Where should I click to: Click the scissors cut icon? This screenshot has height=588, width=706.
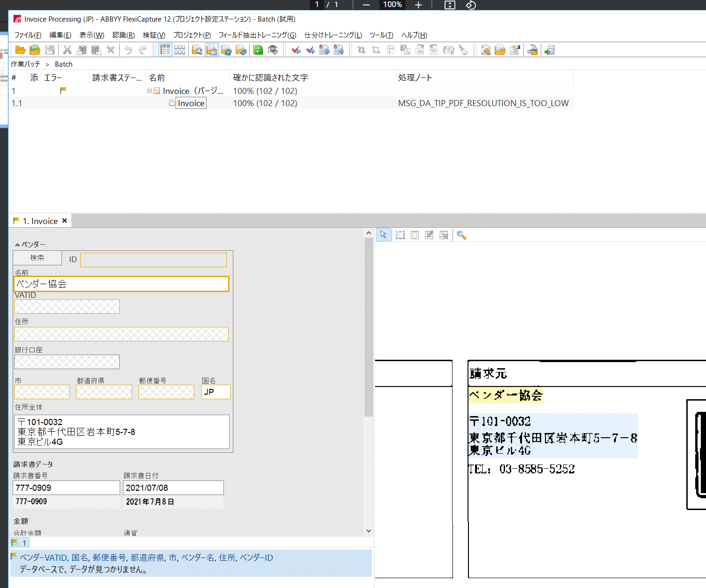click(x=67, y=50)
